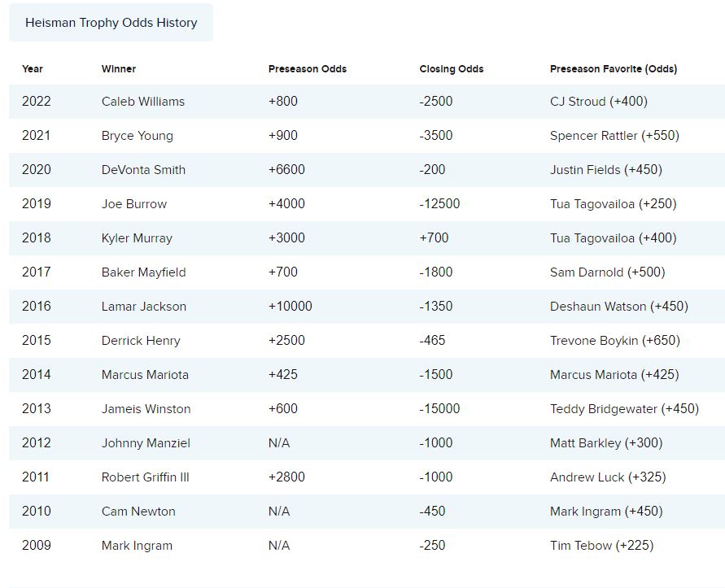Select the -200 closing odds cell
Viewport: 725px width, 588px height.
point(432,170)
